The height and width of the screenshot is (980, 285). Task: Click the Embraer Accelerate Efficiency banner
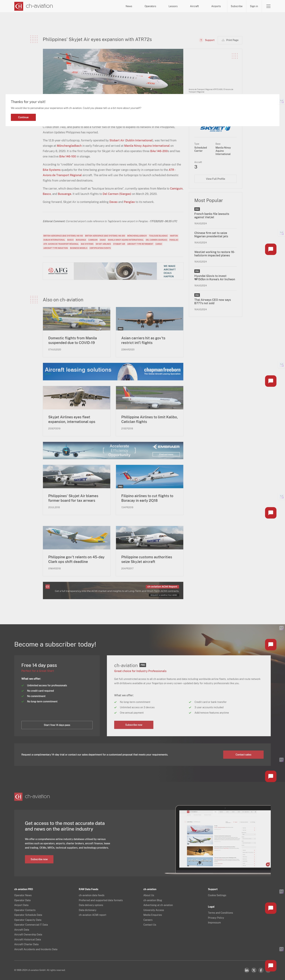coord(113,450)
